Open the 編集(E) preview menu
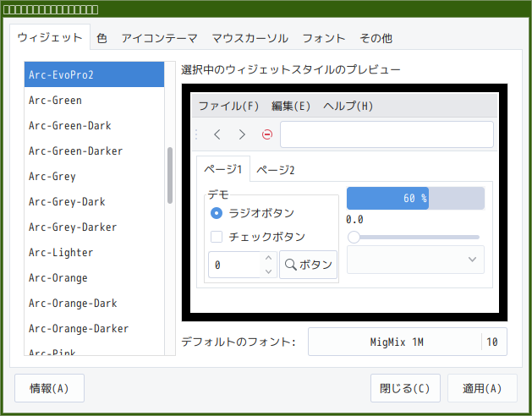This screenshot has width=532, height=416. [x=291, y=107]
